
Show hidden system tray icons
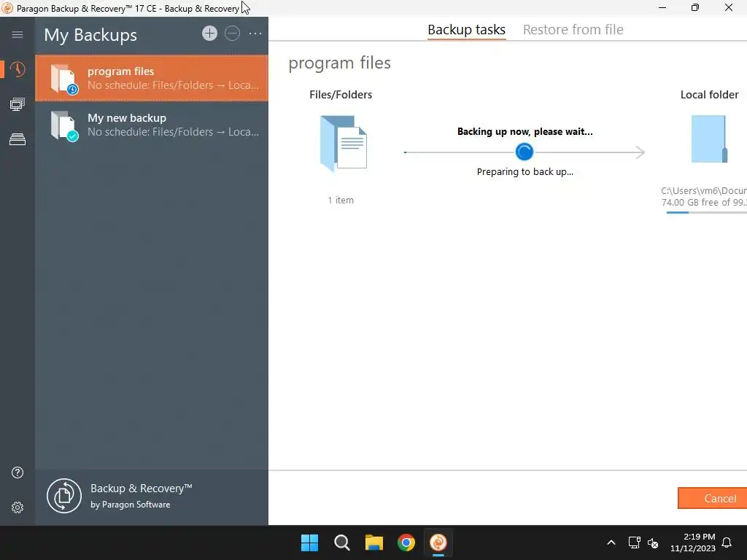point(611,542)
